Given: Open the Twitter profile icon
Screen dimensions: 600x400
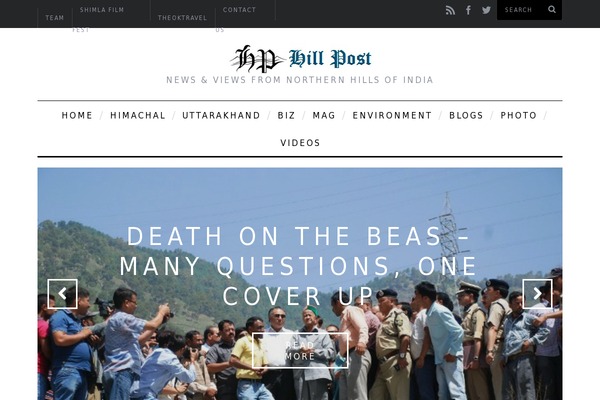Looking at the screenshot, I should tap(486, 10).
